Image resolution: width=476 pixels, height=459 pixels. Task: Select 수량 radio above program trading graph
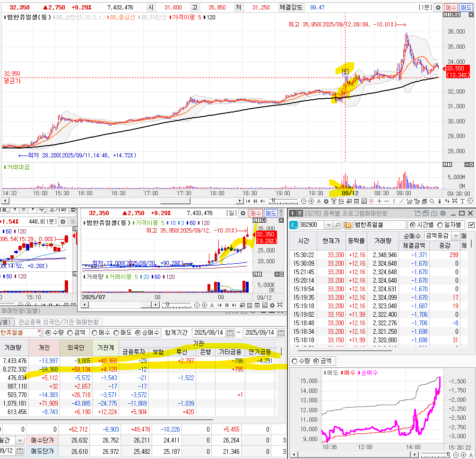294,361
